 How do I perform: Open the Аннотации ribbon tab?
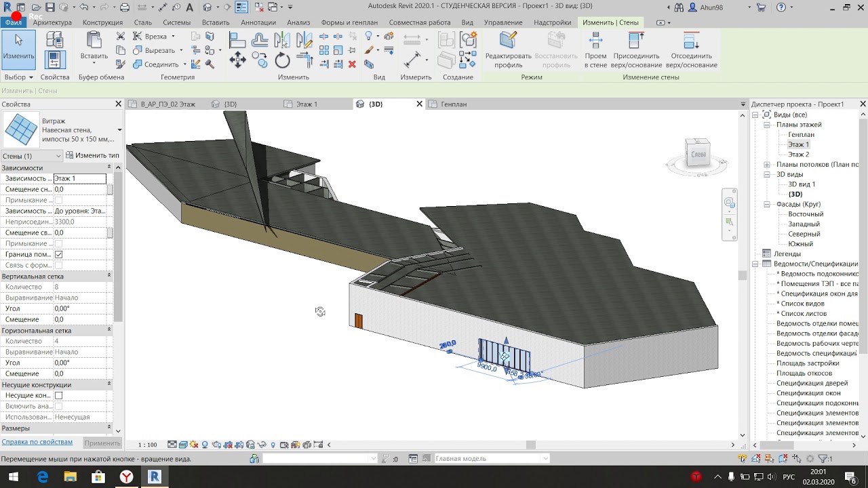point(258,22)
